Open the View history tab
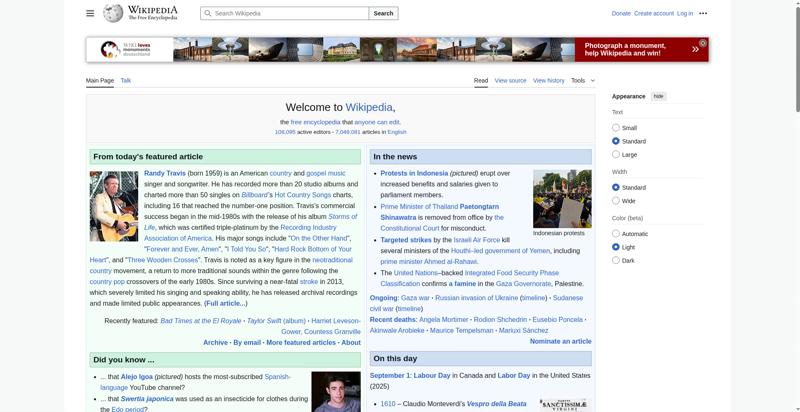800x412 pixels. click(548, 81)
